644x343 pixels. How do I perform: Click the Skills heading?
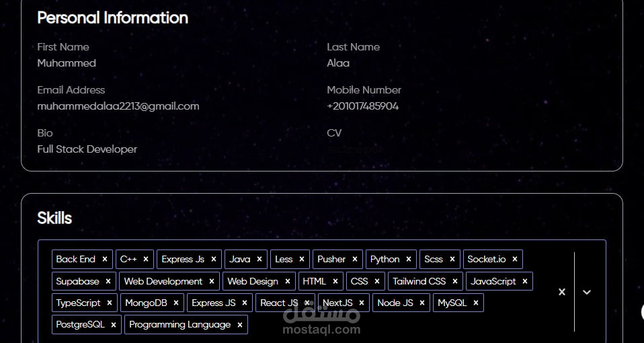[54, 218]
